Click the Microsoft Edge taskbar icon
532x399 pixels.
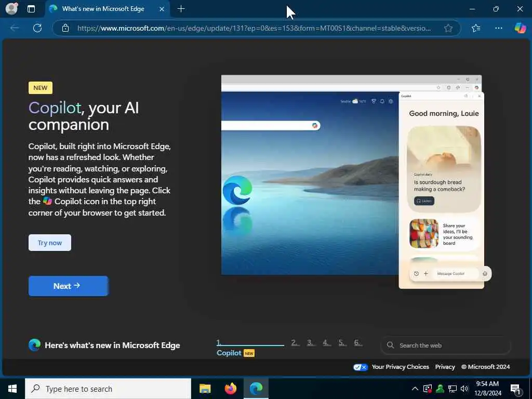(x=256, y=389)
